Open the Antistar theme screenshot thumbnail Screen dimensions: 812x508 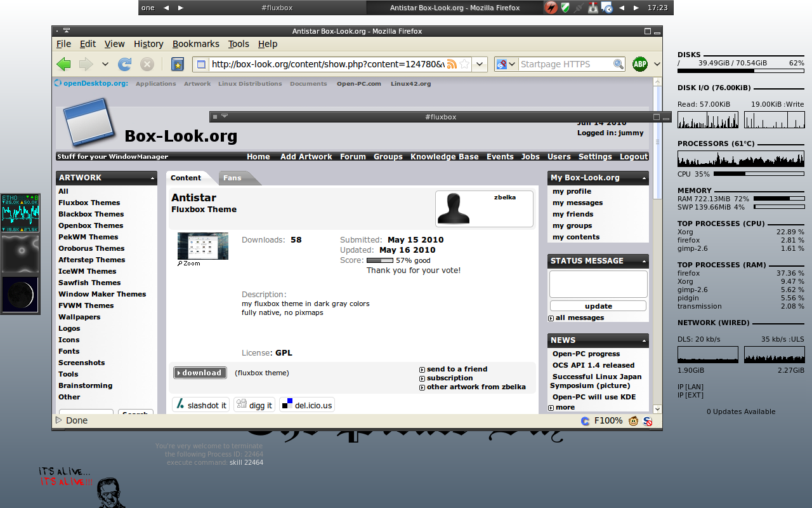coord(203,246)
